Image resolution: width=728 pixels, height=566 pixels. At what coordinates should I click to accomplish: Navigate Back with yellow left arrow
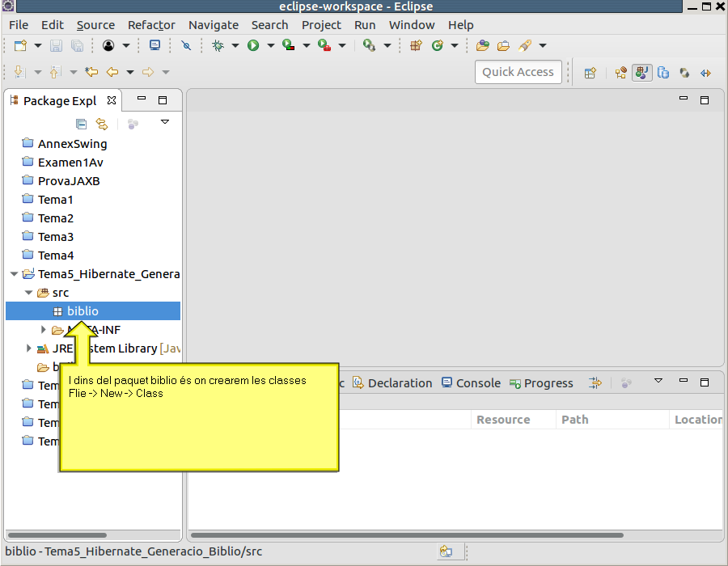tap(112, 72)
